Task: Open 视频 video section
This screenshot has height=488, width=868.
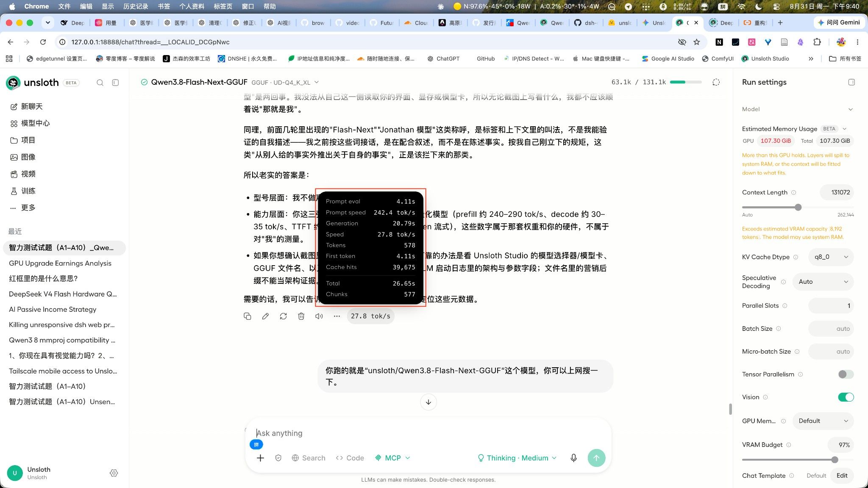Action: [x=22, y=174]
